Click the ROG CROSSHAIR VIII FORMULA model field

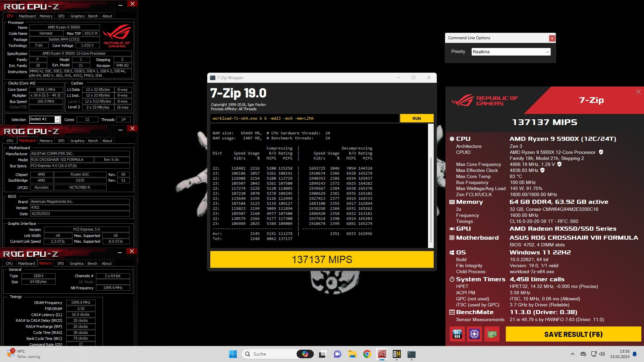(x=62, y=160)
